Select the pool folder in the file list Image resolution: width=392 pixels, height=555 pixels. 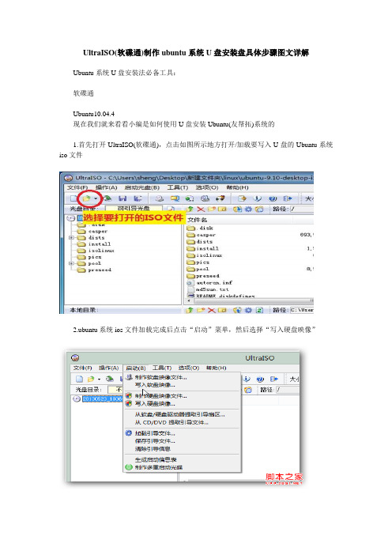tap(198, 269)
